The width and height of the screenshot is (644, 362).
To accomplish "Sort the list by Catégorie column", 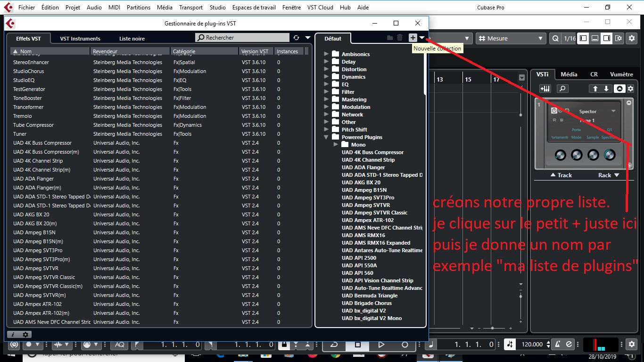I will (x=205, y=51).
